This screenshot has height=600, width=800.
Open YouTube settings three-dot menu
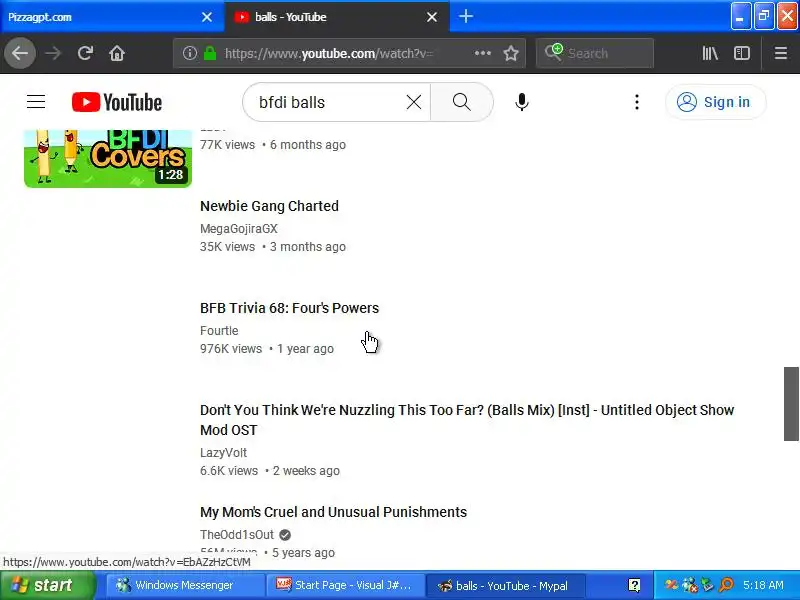pos(637,102)
